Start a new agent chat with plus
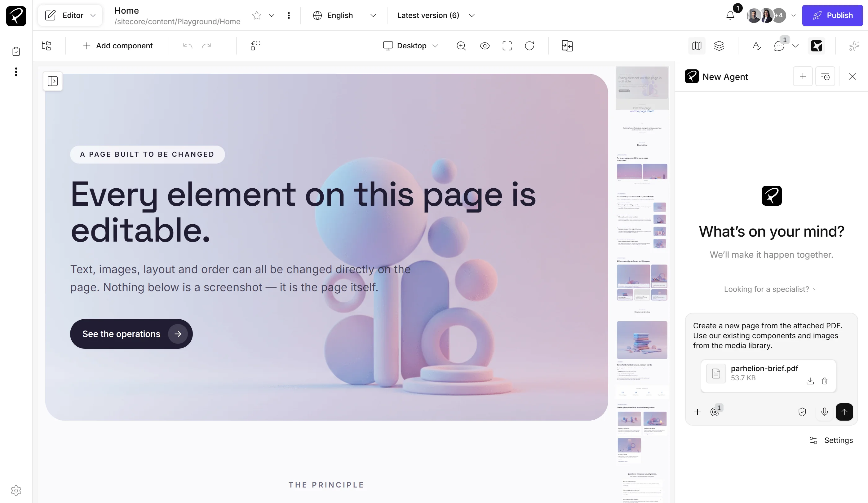Image resolution: width=868 pixels, height=503 pixels. (803, 77)
